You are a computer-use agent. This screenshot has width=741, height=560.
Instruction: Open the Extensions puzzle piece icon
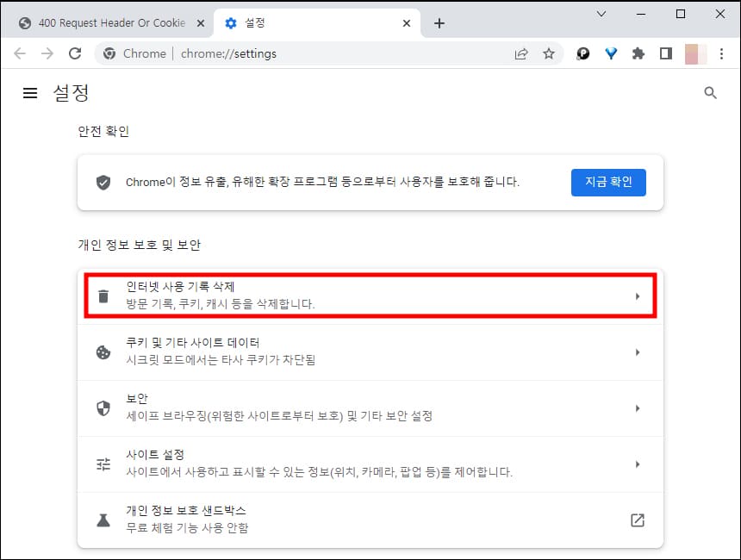pyautogui.click(x=638, y=53)
